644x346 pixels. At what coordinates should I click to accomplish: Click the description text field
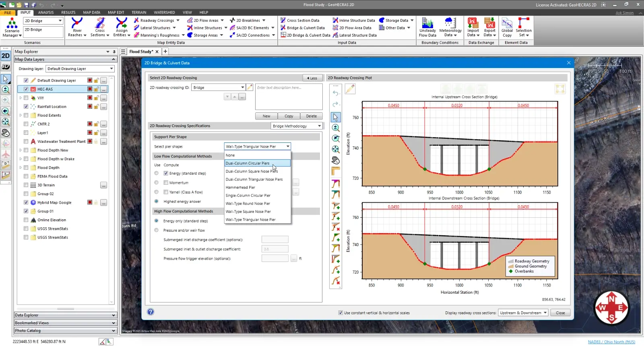(289, 97)
